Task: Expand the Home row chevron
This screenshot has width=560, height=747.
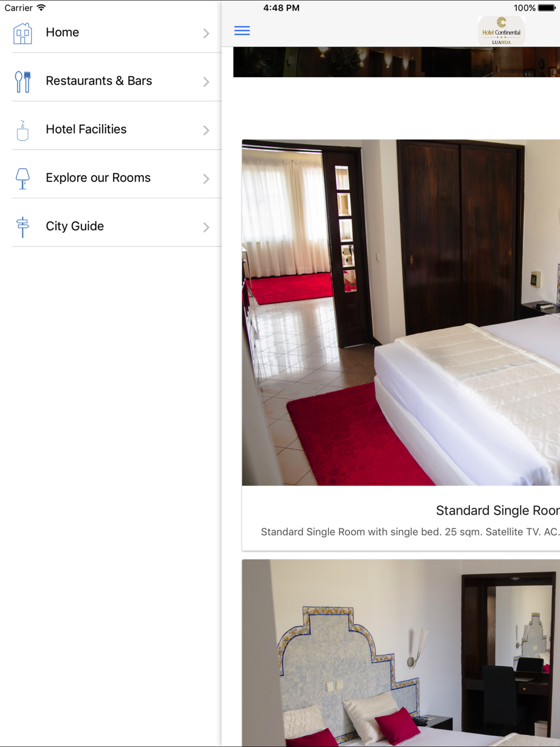Action: (x=206, y=33)
